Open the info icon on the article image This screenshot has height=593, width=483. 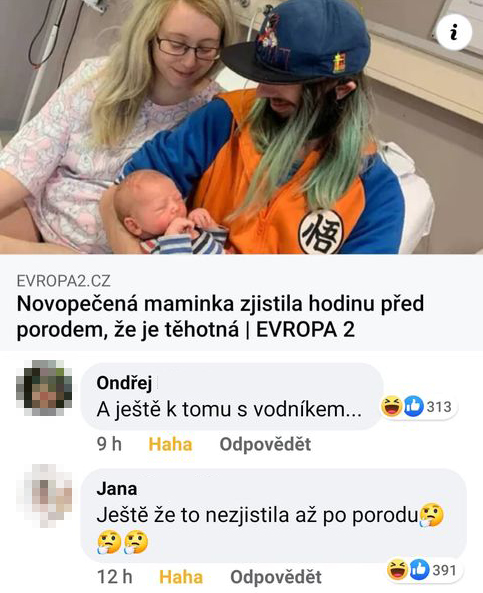[x=454, y=33]
